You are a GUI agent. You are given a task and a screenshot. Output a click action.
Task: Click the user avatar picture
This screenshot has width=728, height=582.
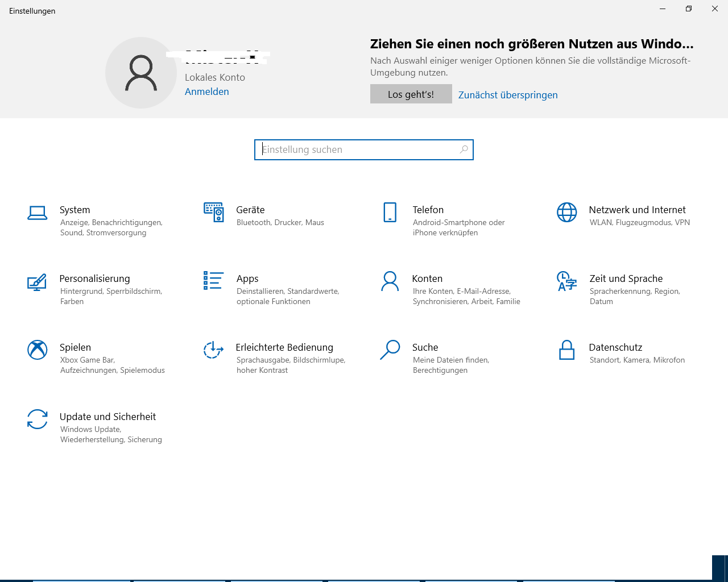141,73
